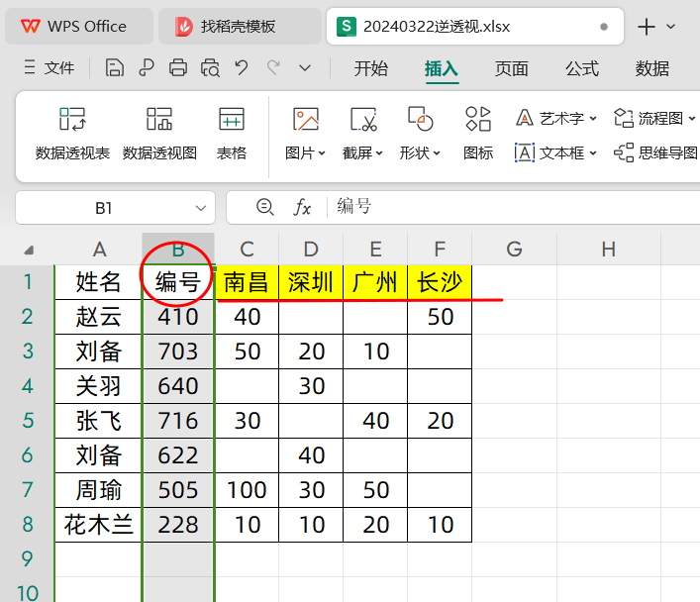The height and width of the screenshot is (602, 700).
Task: Click the 流程图 flowchart button
Action: pyautogui.click(x=649, y=119)
